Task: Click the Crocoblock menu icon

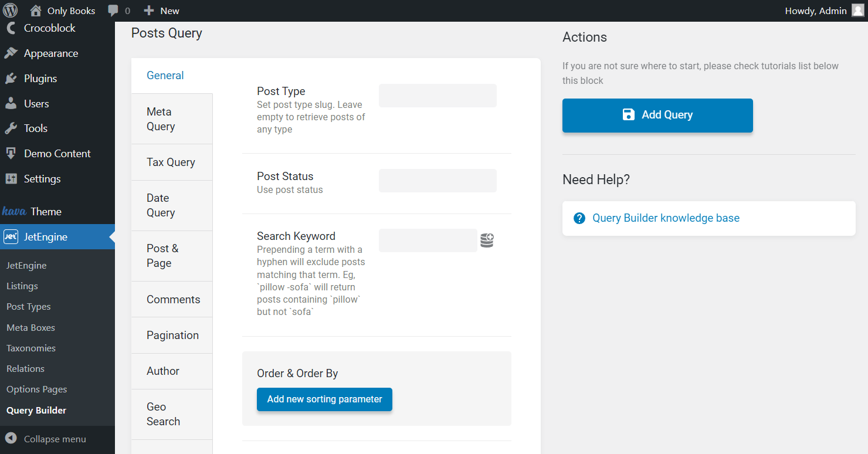Action: pyautogui.click(x=11, y=28)
